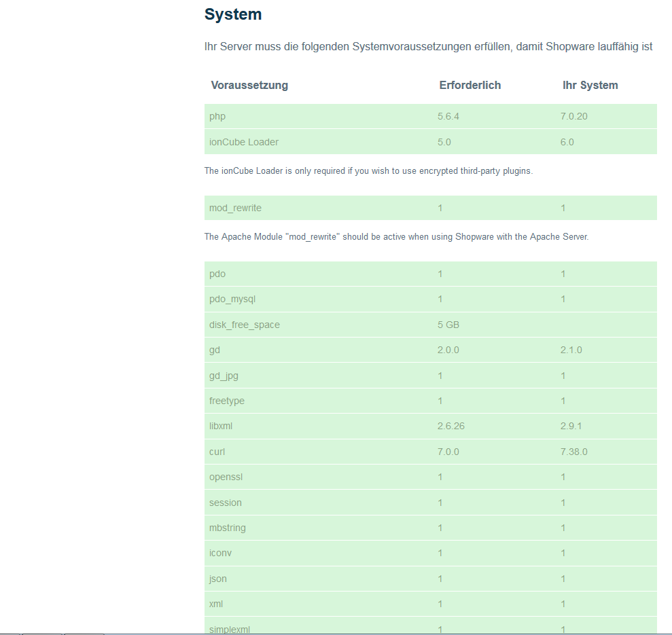Click the json row label
The image size is (672, 635).
click(x=217, y=579)
